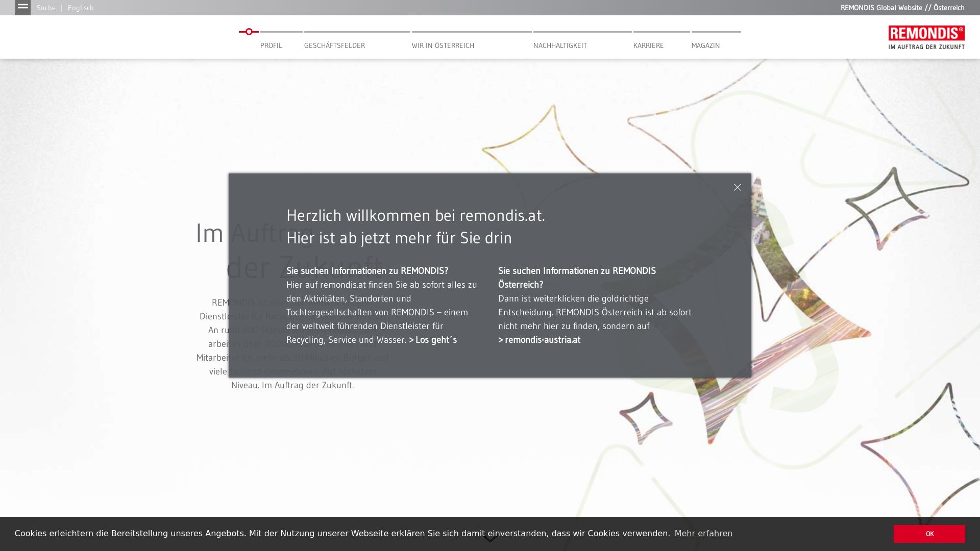Open the NACHHALTIGKEIT menu
The height and width of the screenshot is (551, 980).
point(560,45)
